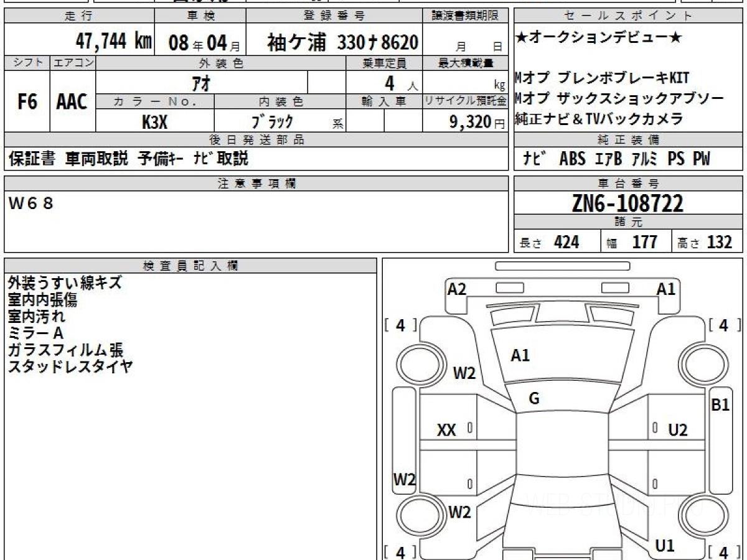Click the 外装うすい線キズ inspector note
Screen dimensions: 747x560
[x=64, y=282]
